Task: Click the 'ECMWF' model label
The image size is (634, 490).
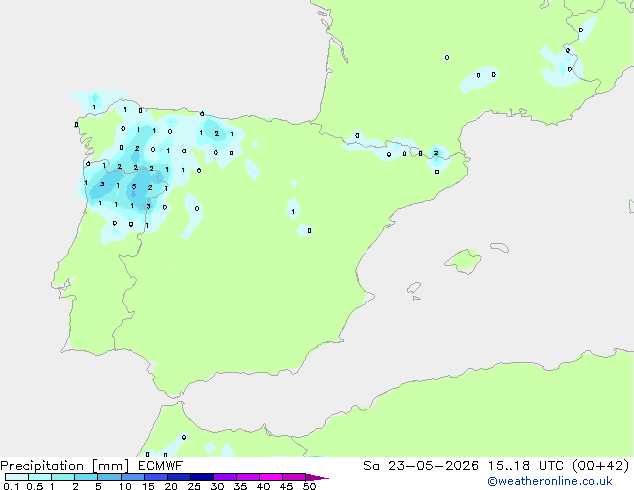Action: coord(161,466)
